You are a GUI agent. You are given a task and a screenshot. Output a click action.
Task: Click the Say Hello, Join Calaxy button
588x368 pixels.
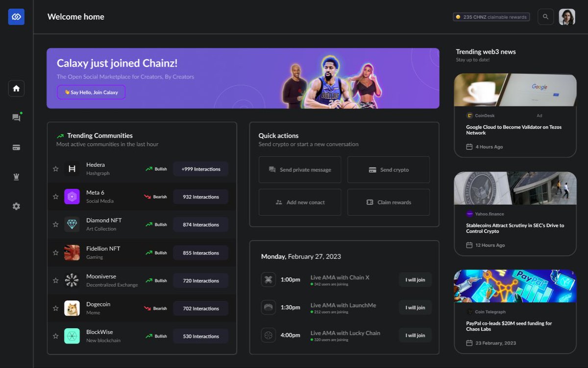(x=91, y=92)
